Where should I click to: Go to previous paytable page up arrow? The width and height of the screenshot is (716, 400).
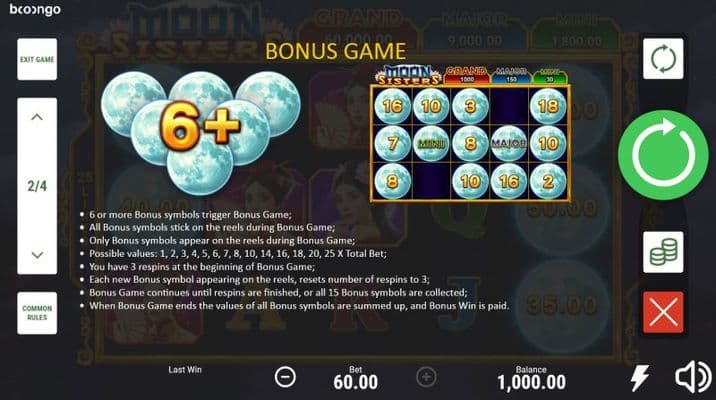(37, 117)
